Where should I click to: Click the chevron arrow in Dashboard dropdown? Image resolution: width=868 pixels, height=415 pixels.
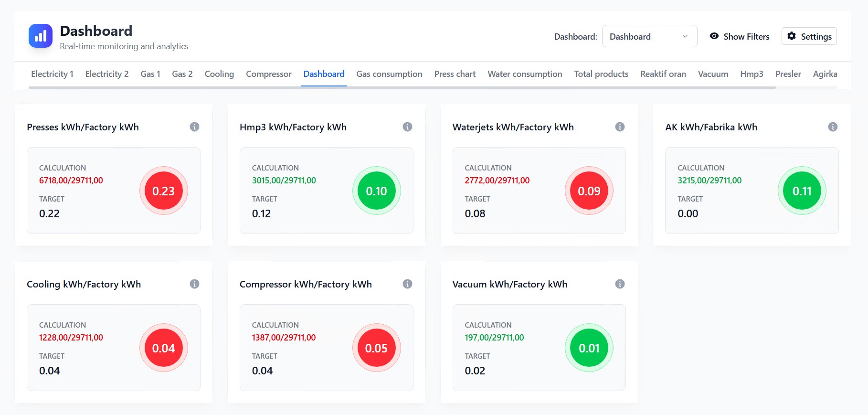click(685, 36)
